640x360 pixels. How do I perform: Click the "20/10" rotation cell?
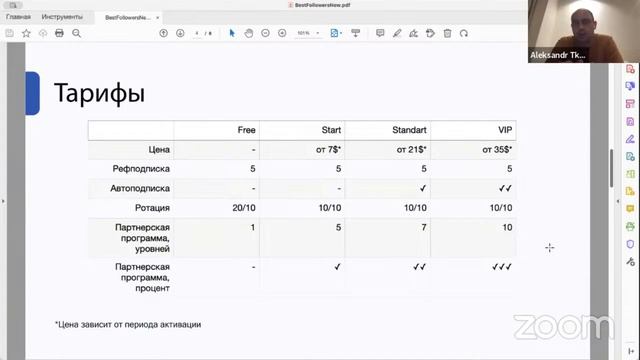pyautogui.click(x=244, y=208)
